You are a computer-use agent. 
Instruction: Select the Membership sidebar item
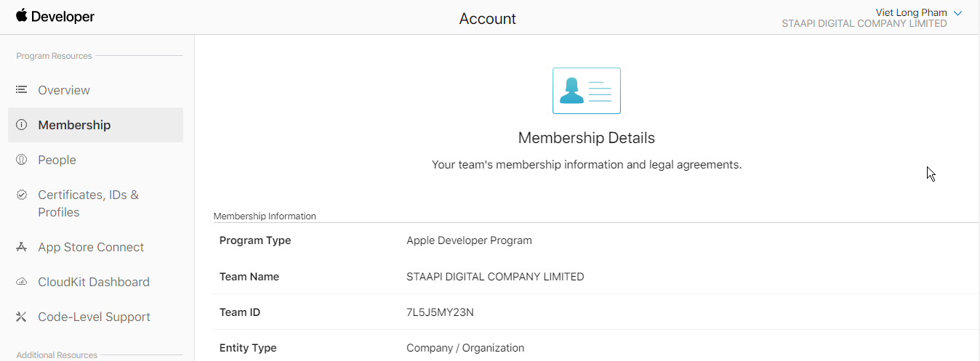tap(74, 125)
